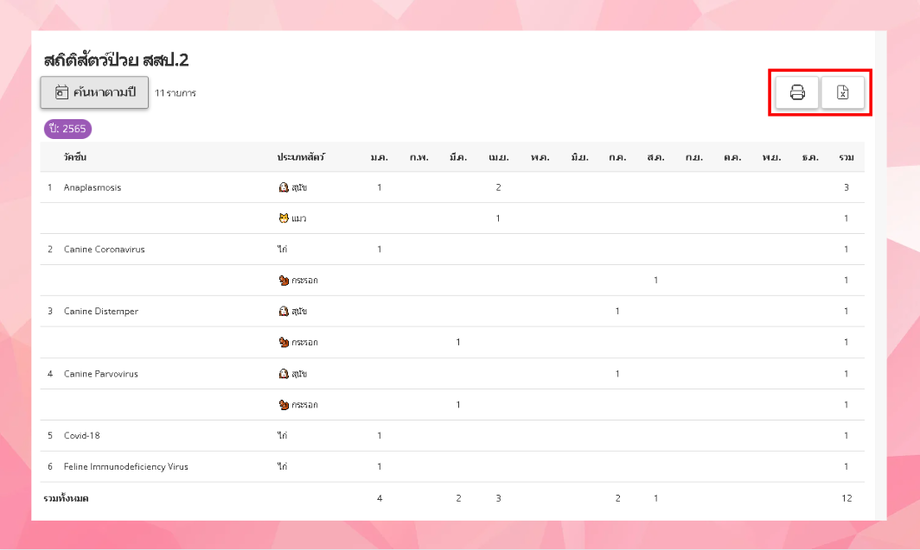Click the เม.ย. month column header
Image resolution: width=920 pixels, height=550 pixels.
pos(498,157)
